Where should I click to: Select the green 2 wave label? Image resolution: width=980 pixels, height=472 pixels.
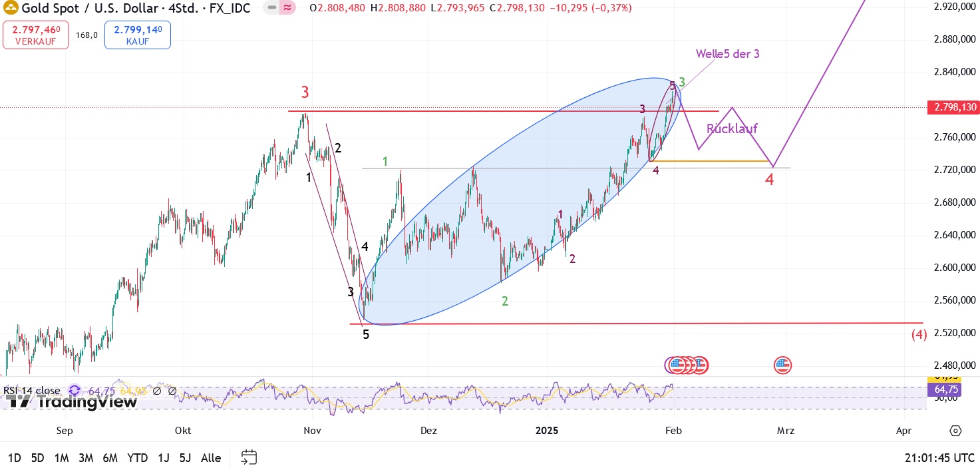(x=505, y=301)
